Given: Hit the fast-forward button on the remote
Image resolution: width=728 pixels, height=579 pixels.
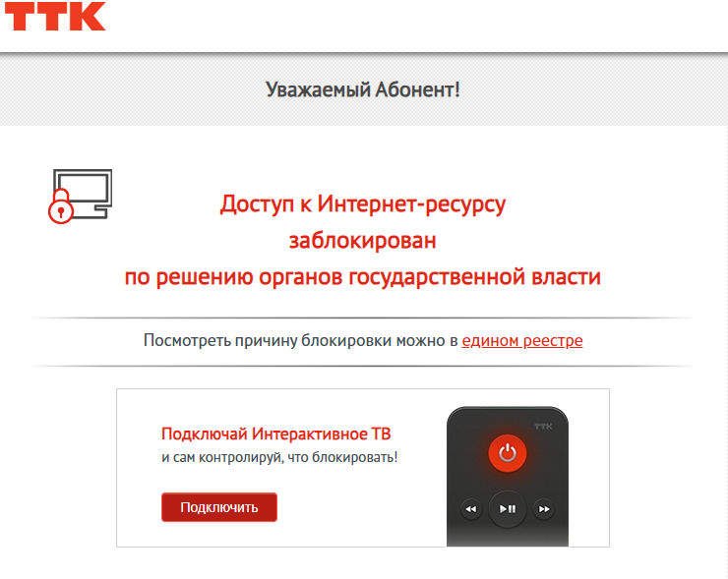Looking at the screenshot, I should [544, 509].
